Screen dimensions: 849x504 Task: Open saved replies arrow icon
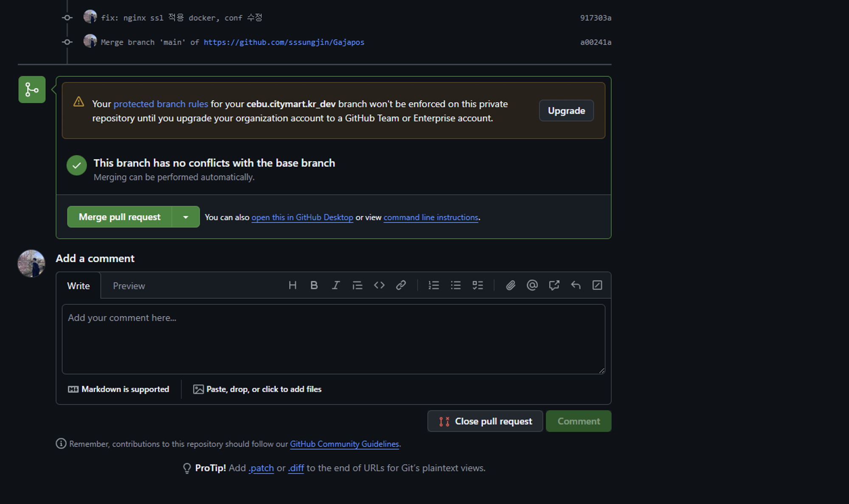coord(576,285)
